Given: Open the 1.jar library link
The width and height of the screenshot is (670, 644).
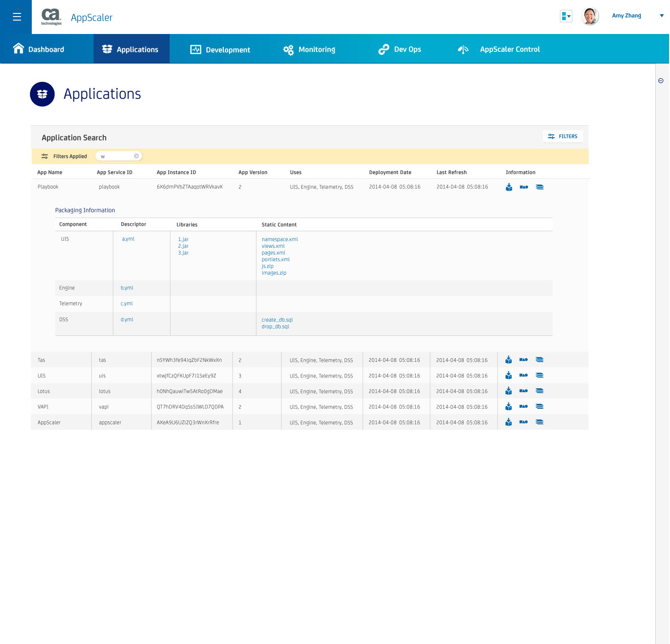Looking at the screenshot, I should pyautogui.click(x=183, y=239).
